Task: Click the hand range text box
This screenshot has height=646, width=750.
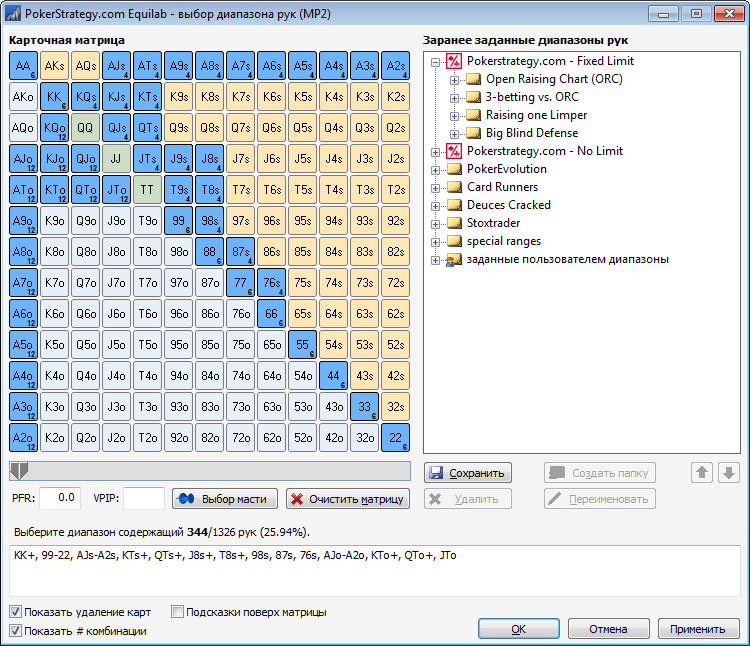Action: (x=375, y=570)
